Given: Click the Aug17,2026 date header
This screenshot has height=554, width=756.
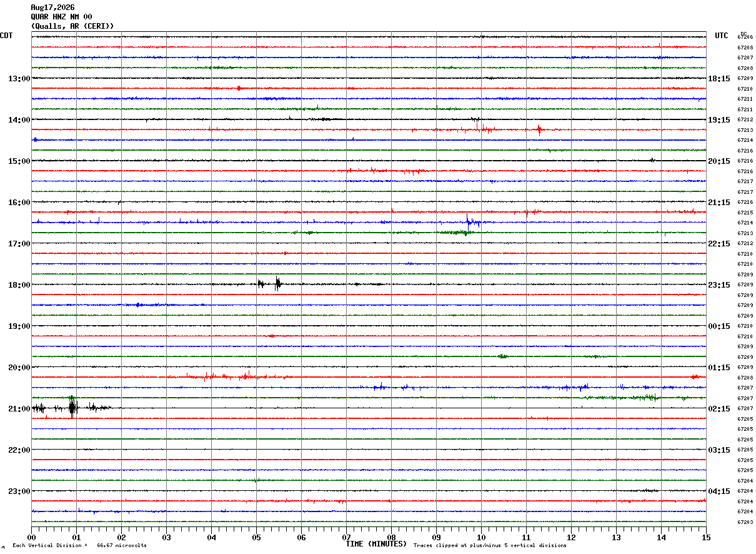Looking at the screenshot, I should tap(52, 8).
